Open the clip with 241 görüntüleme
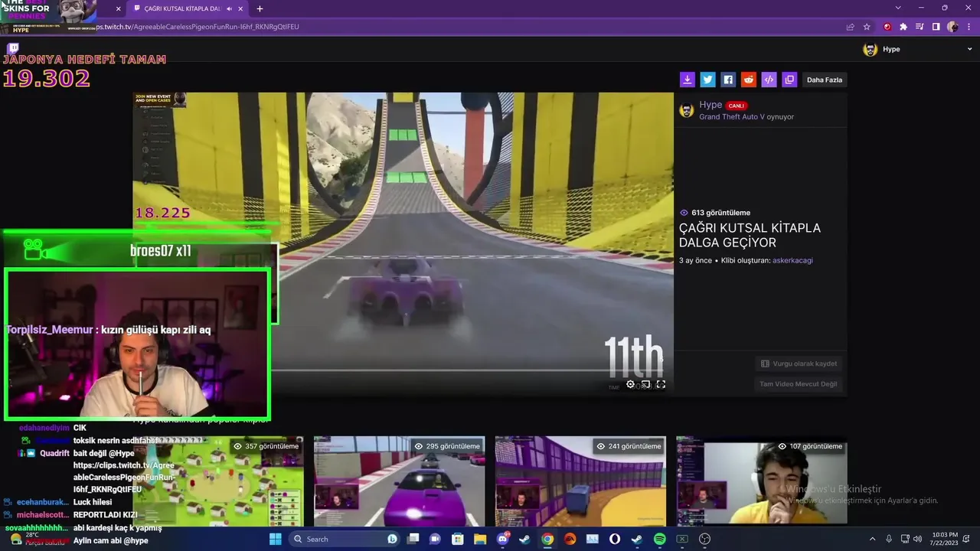Image resolution: width=980 pixels, height=551 pixels. 580,481
